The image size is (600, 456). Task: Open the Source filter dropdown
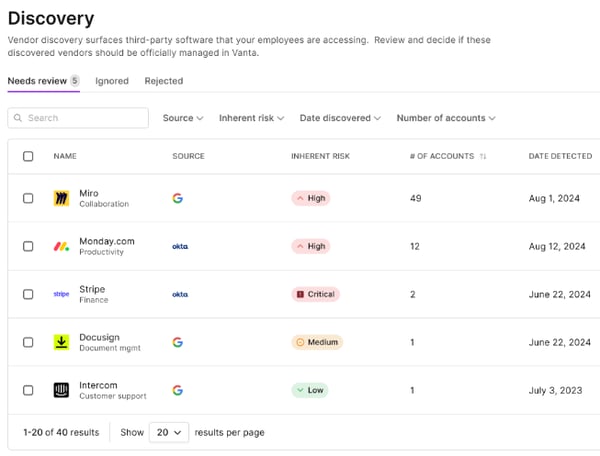pos(182,118)
